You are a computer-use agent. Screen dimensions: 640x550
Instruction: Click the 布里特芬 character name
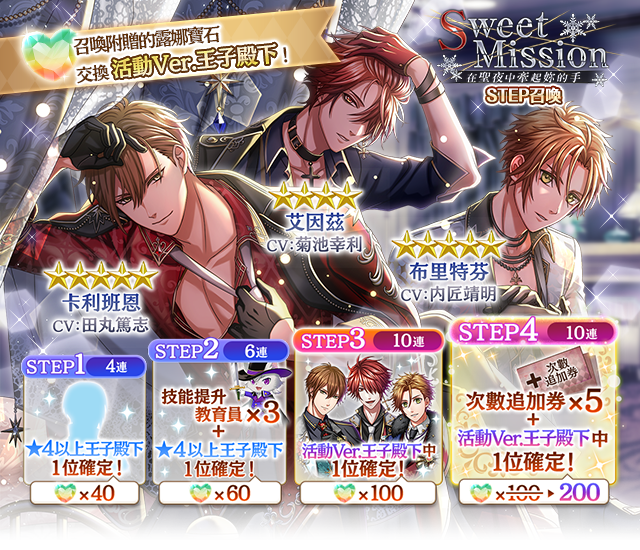coord(449,272)
